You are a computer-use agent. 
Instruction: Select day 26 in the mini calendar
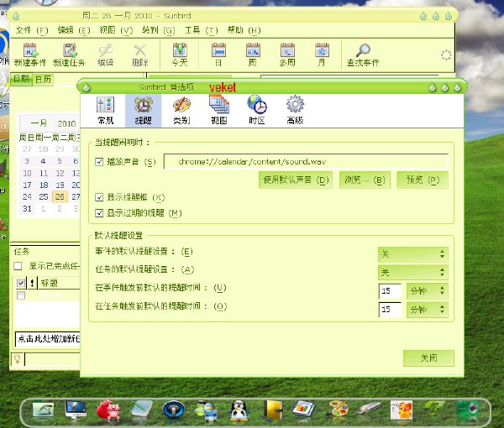pos(60,197)
